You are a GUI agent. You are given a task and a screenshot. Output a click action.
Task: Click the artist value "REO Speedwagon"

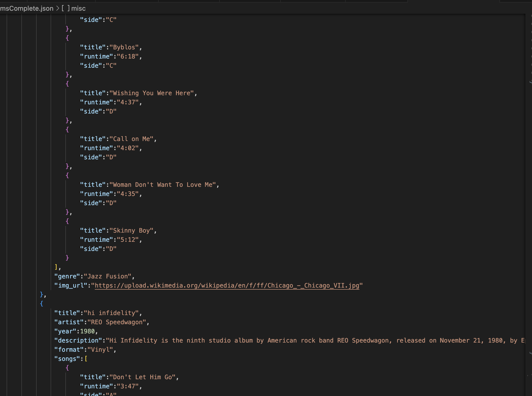click(117, 322)
